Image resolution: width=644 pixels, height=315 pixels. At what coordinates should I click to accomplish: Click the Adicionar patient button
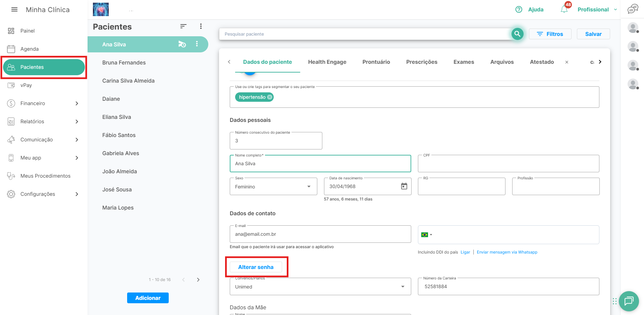[x=148, y=298]
